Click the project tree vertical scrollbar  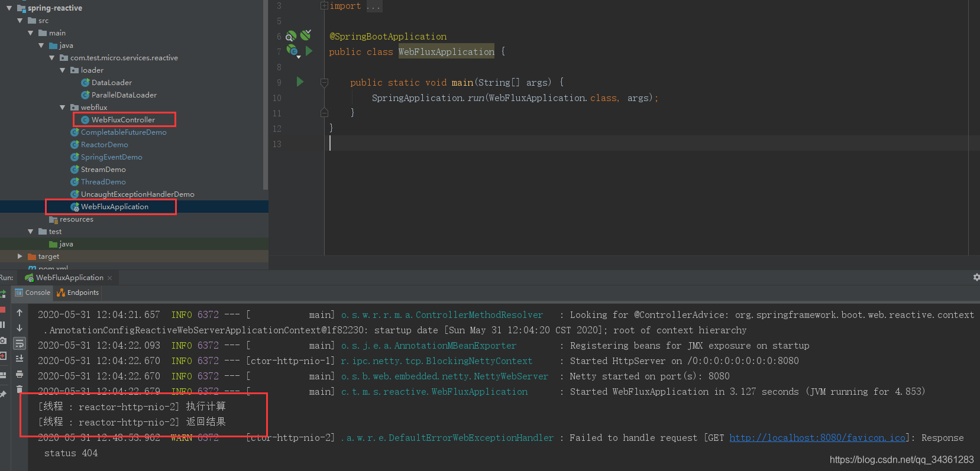click(x=266, y=95)
